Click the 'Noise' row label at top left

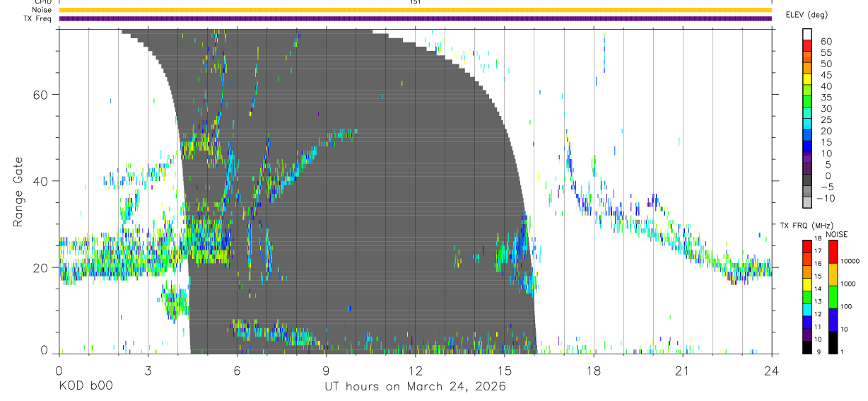coord(42,10)
